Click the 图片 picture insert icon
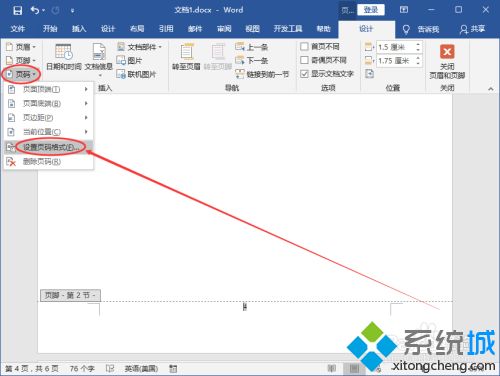 [121, 61]
